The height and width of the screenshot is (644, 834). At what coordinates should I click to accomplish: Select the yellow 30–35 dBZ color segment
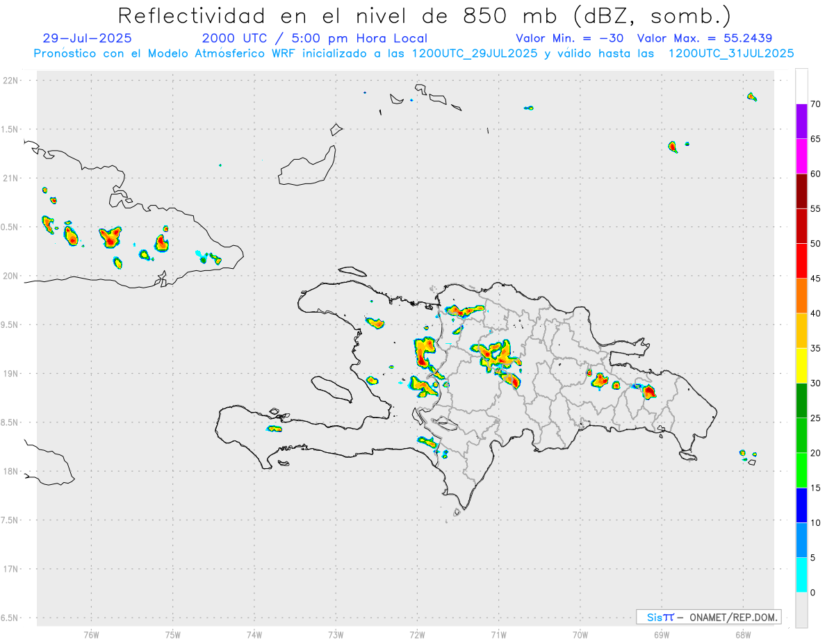[801, 365]
